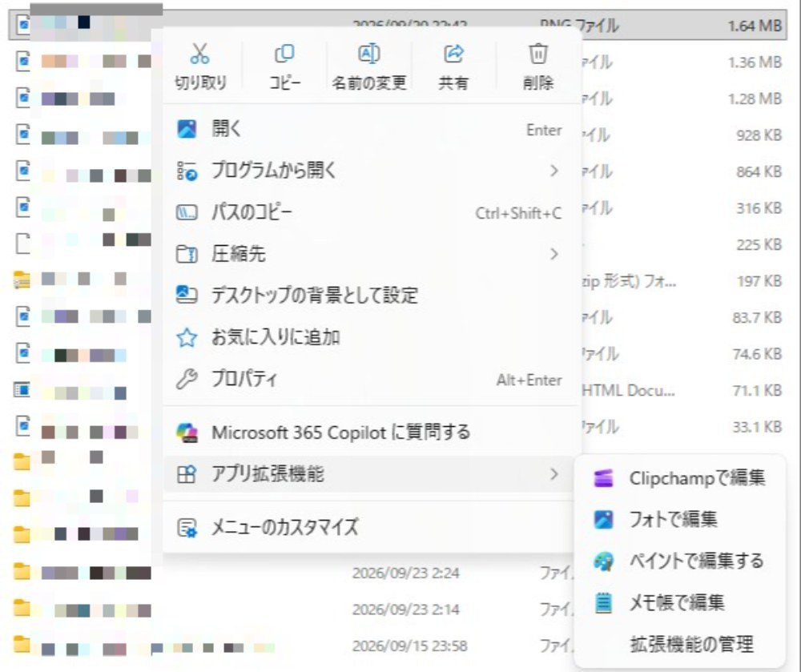Select the folder dated 2026/09/15 23:58

(397, 646)
